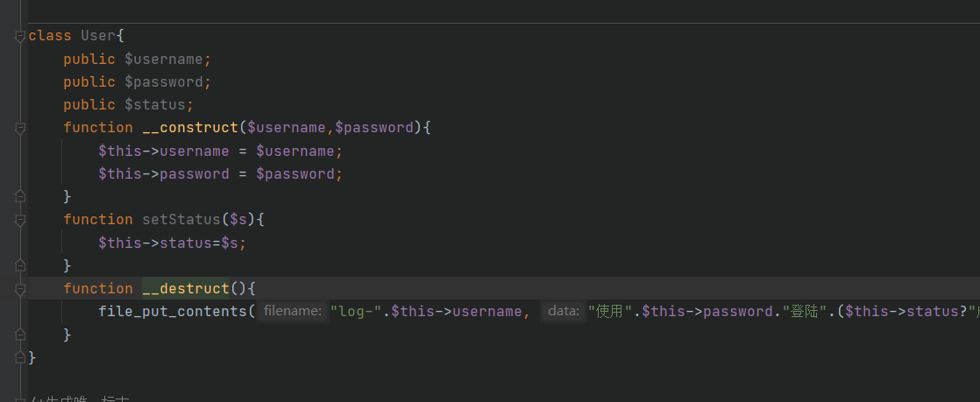
Task: Click "$this->status=$s;" statement
Action: click(173, 243)
